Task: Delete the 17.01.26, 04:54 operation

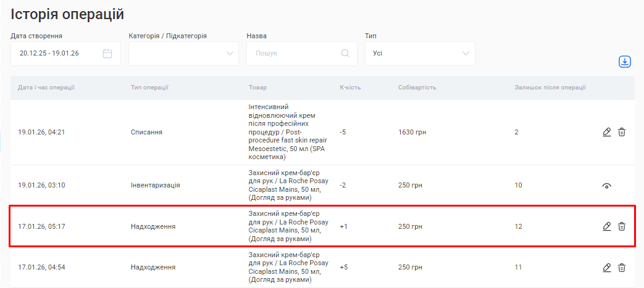Action: click(622, 267)
